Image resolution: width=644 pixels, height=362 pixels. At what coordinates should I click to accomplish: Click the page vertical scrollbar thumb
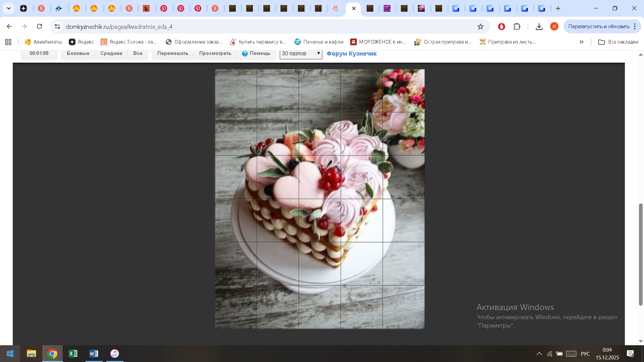click(640, 255)
